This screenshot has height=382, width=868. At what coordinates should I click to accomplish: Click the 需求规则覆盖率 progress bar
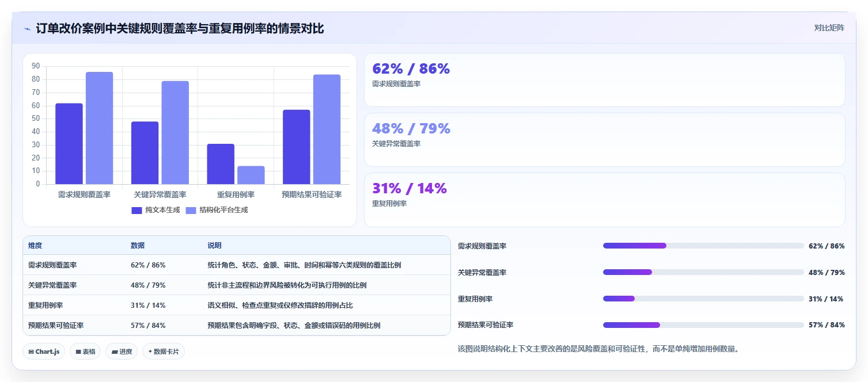click(x=703, y=246)
